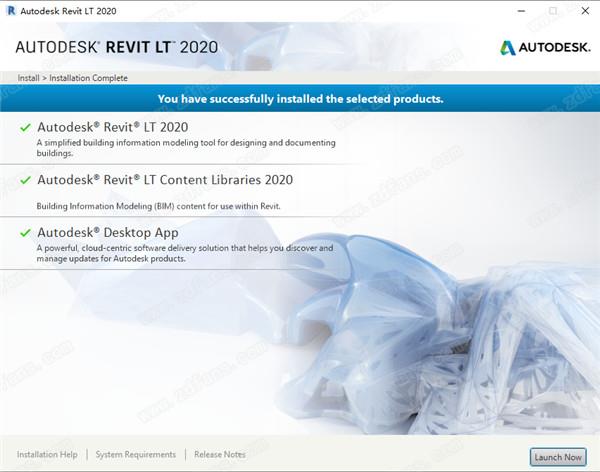The height and width of the screenshot is (472, 600).
Task: Close the Autodesk Revit LT 2020 installer window
Action: [x=585, y=11]
